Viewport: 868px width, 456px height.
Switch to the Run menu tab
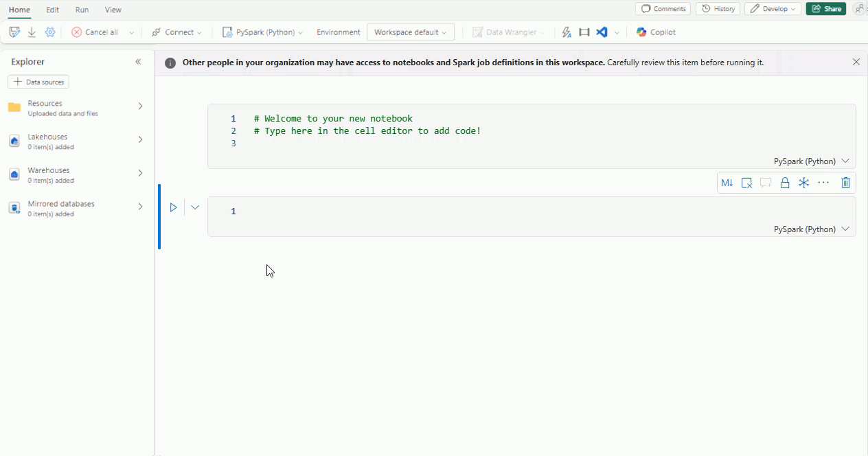(x=81, y=10)
